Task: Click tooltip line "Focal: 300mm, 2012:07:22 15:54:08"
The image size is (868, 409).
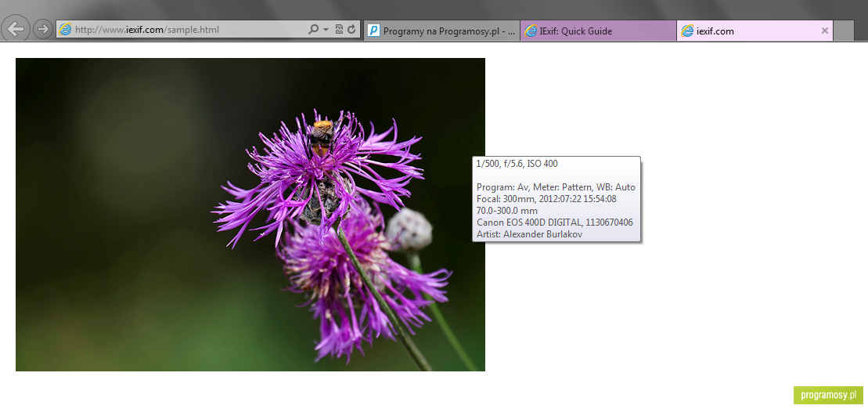Action: click(546, 199)
